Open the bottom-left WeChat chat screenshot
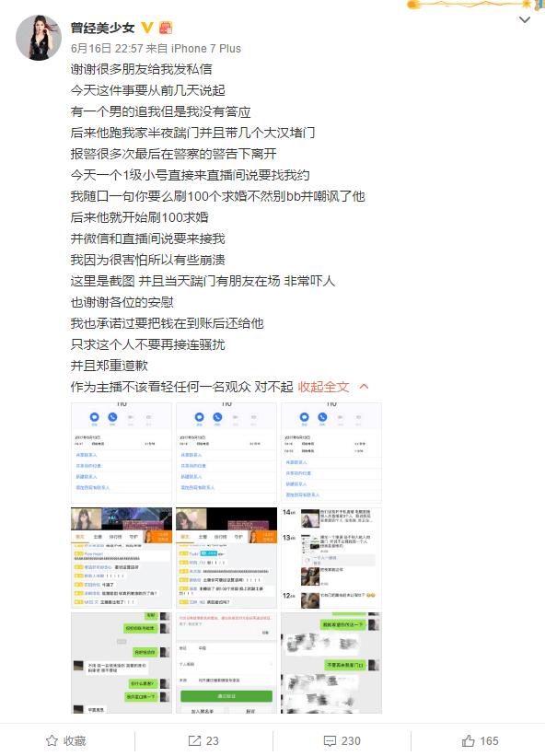The width and height of the screenshot is (545, 756). [x=122, y=663]
